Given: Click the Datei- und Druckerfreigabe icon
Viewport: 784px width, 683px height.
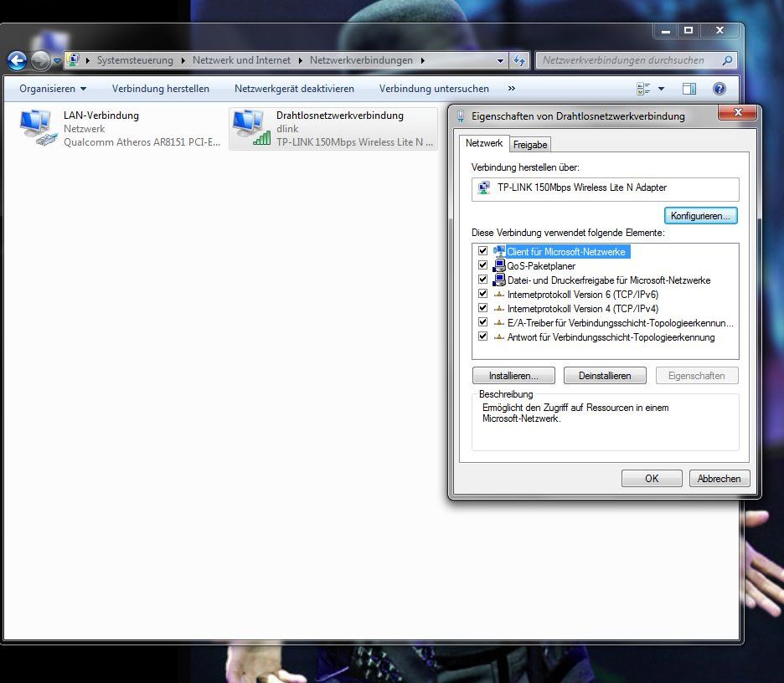Looking at the screenshot, I should pyautogui.click(x=499, y=280).
